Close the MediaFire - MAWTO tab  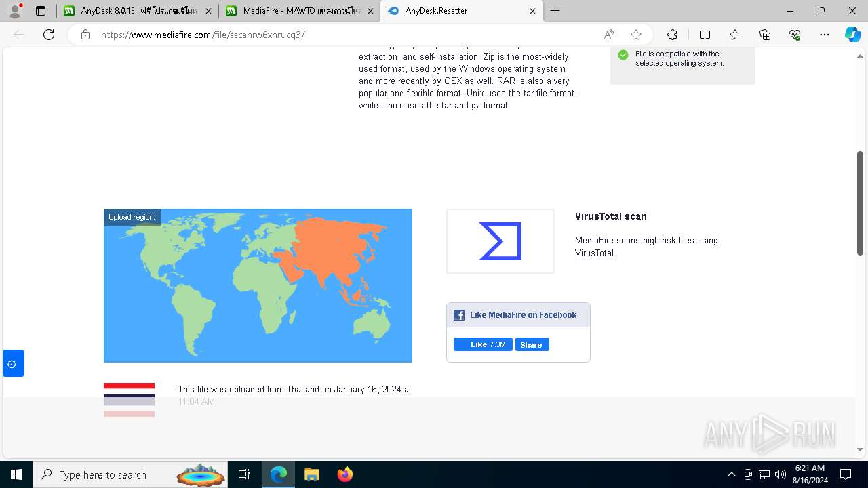pos(370,11)
